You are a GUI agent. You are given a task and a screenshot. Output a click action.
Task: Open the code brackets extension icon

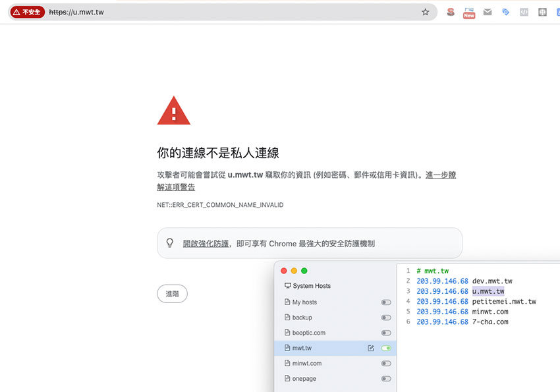point(524,12)
